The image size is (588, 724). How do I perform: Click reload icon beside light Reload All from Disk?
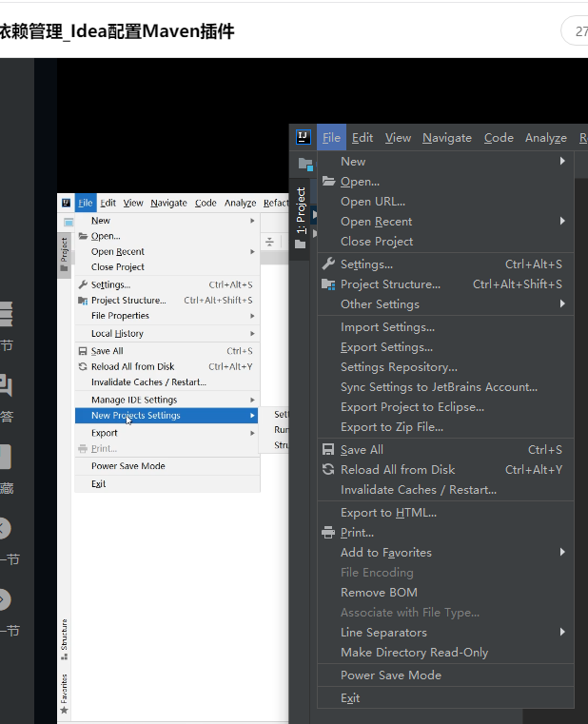pyautogui.click(x=83, y=366)
